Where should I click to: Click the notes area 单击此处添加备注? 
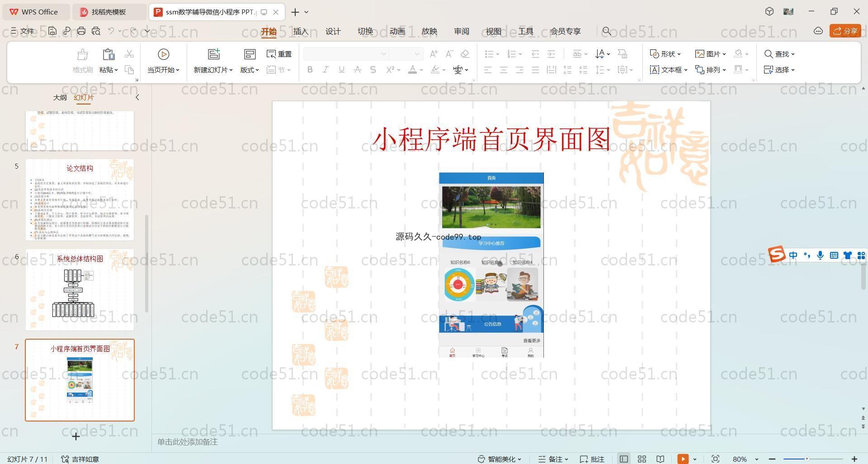[x=187, y=442]
